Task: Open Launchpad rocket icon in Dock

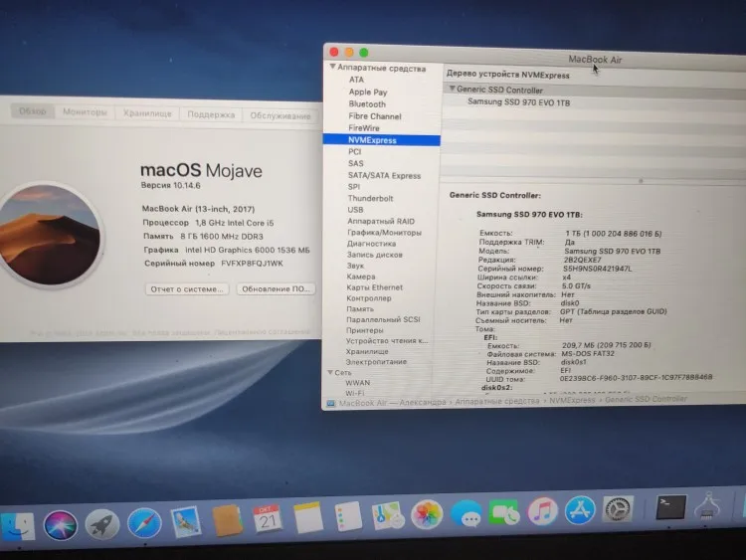Action: pyautogui.click(x=101, y=524)
